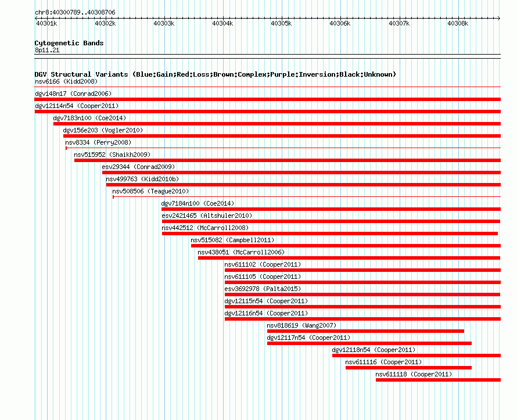Image resolution: width=517 pixels, height=420 pixels.
Task: Click the red bar under nsv442512 (McCarroll2008)
Action: 330,234
